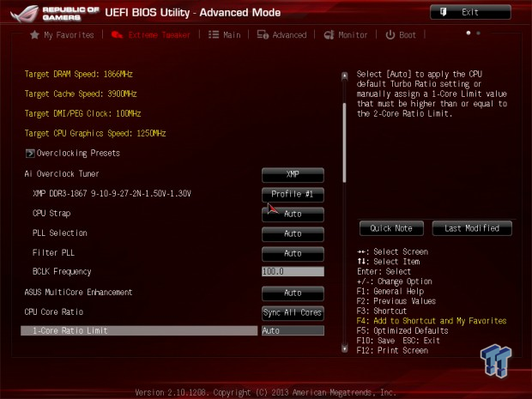Click the Version 2.10.1208 copyright text
Viewport: 532px width, 399px height.
click(266, 392)
